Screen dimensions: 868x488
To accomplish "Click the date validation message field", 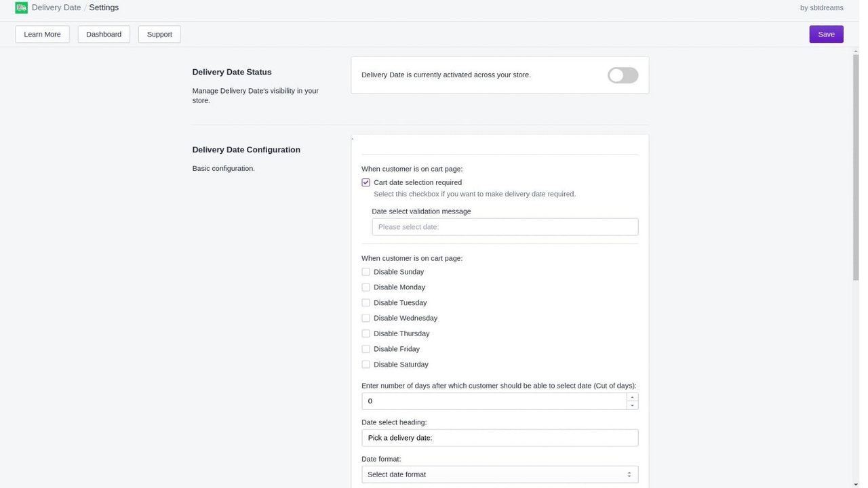I will (x=505, y=226).
